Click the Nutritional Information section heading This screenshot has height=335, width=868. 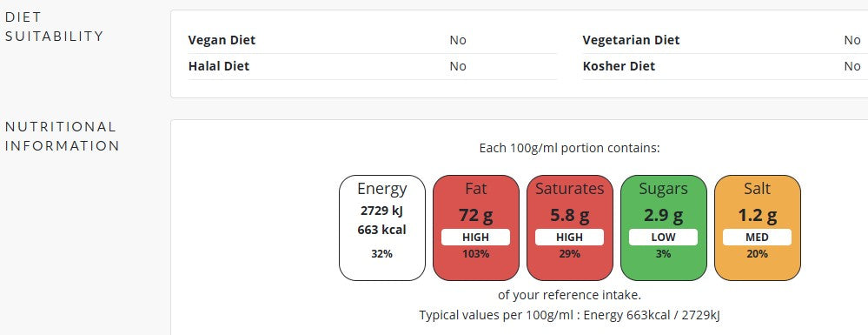click(x=62, y=136)
